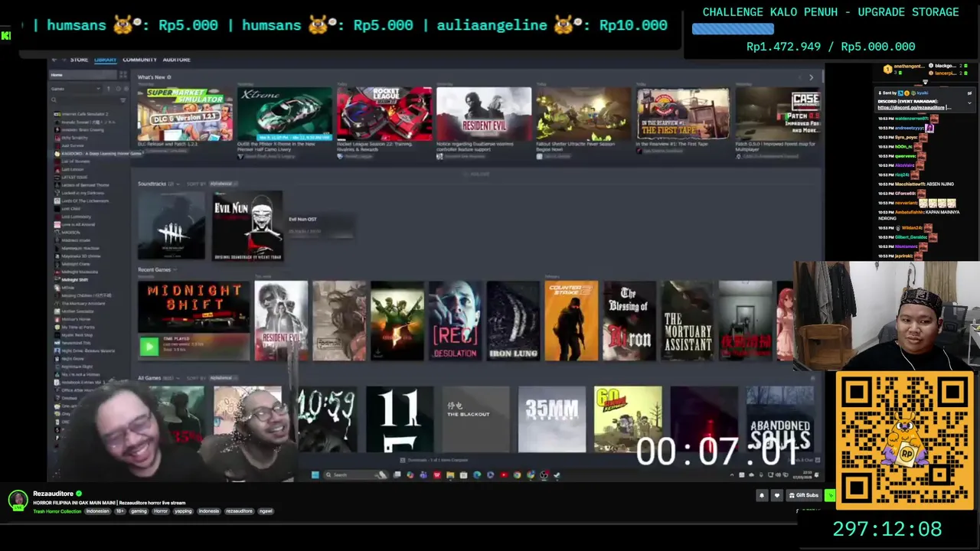The width and height of the screenshot is (980, 551).
Task: Click the Windows taskbar Search box
Action: (x=356, y=474)
